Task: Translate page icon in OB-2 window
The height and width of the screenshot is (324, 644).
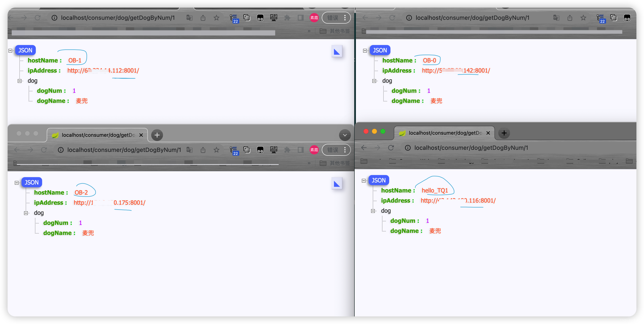Action: tap(190, 150)
